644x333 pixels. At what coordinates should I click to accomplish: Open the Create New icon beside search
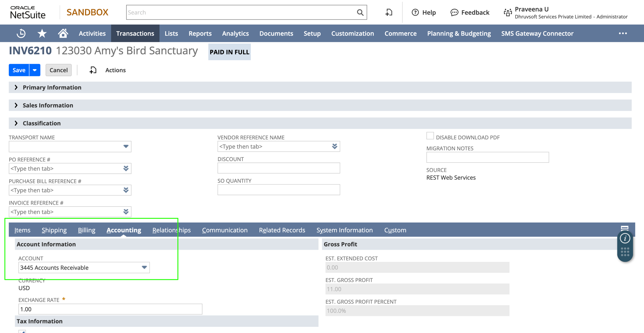coord(389,12)
